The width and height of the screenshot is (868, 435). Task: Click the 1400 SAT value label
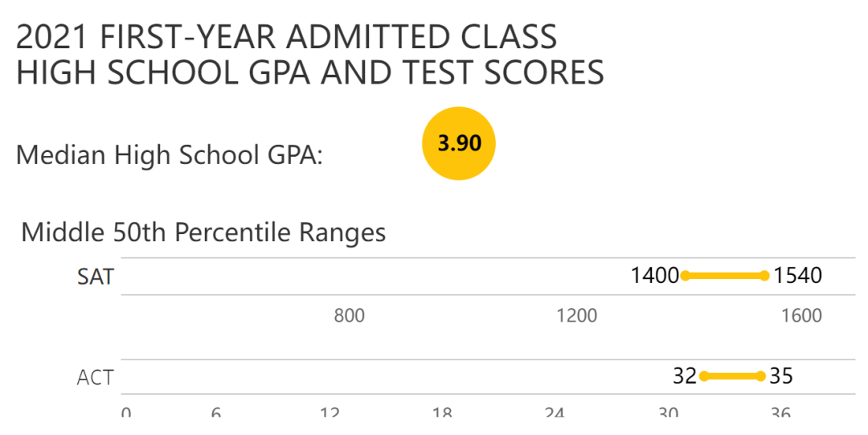pyautogui.click(x=655, y=276)
